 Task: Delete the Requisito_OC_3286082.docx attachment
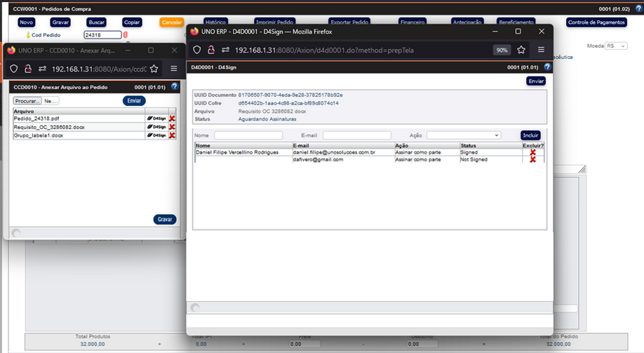coord(172,127)
